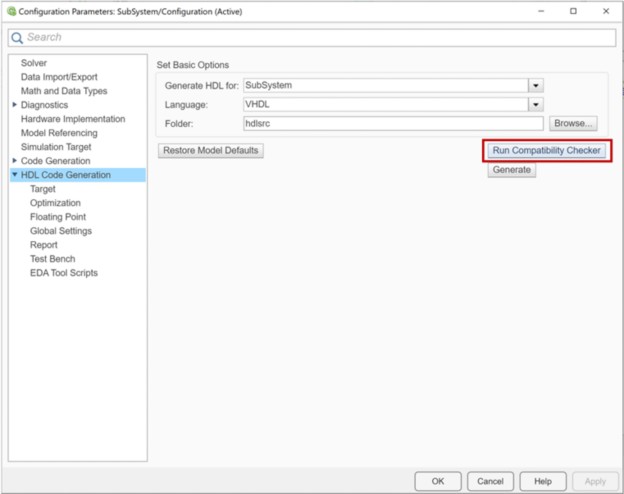The image size is (624, 494).
Task: Open the Test Bench settings page
Action: coord(52,259)
